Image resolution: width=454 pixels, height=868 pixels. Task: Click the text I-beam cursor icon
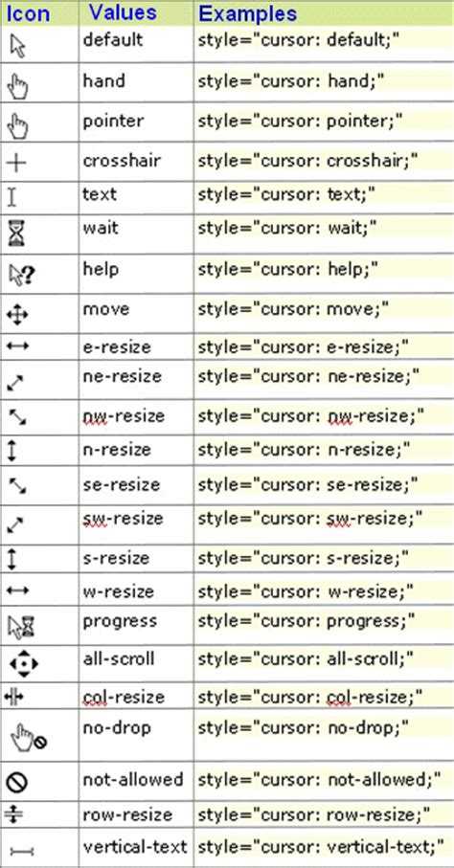(x=12, y=198)
